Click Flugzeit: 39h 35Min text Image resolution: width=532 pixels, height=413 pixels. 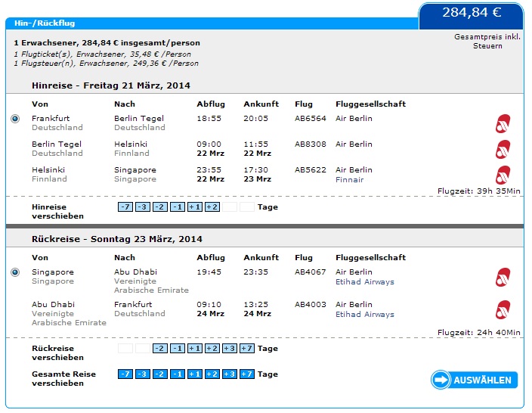pos(479,191)
